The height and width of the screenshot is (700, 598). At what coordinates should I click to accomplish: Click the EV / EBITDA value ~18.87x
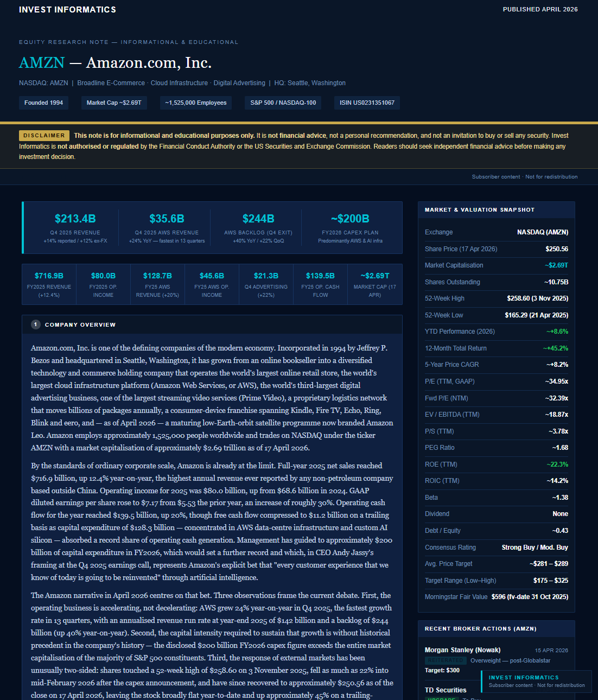(557, 415)
